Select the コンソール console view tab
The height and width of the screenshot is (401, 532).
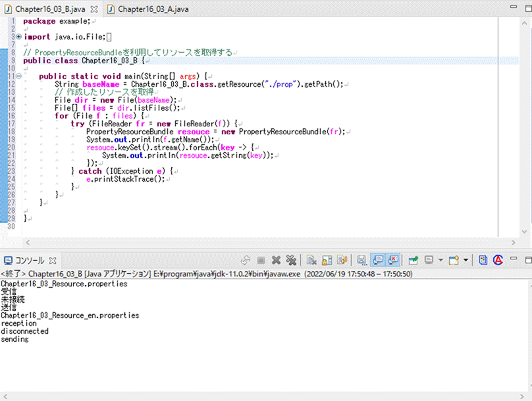[30, 261]
